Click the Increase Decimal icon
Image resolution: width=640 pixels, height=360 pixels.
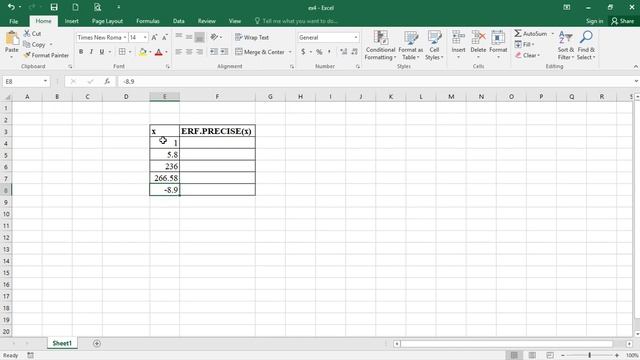click(343, 52)
